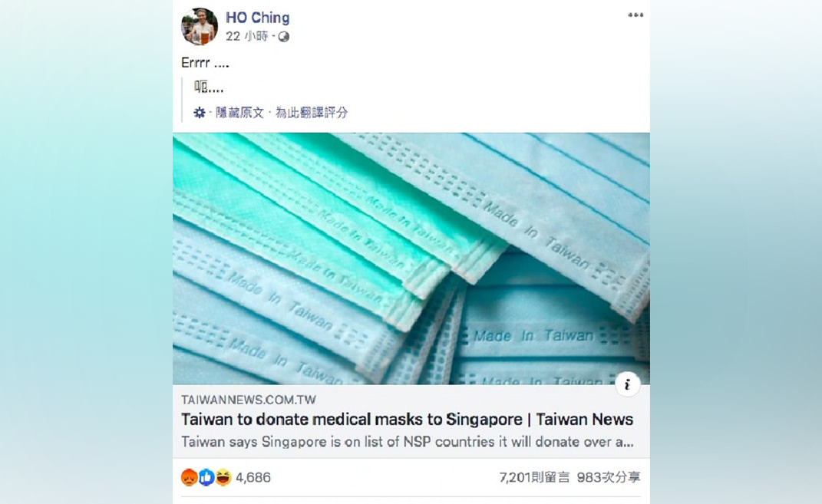Image resolution: width=822 pixels, height=504 pixels.
Task: Click 隱藏原文 to hide original text
Action: 239,113
